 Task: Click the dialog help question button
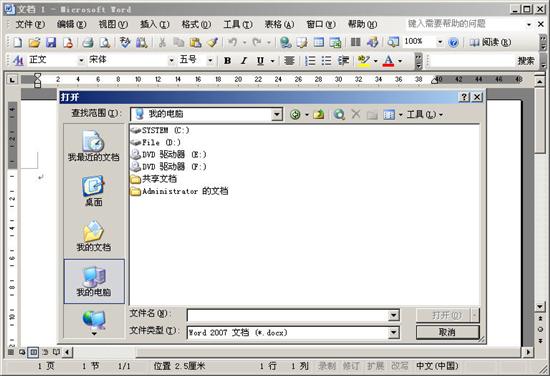pyautogui.click(x=464, y=97)
